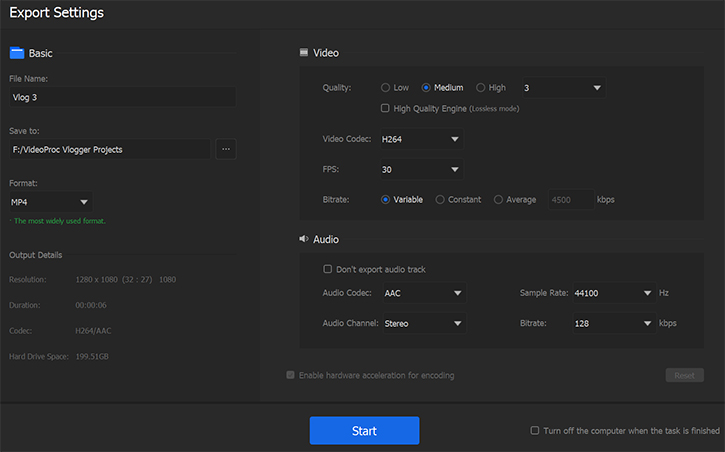Click the Audio section speaker icon
Image resolution: width=725 pixels, height=452 pixels.
(x=304, y=240)
